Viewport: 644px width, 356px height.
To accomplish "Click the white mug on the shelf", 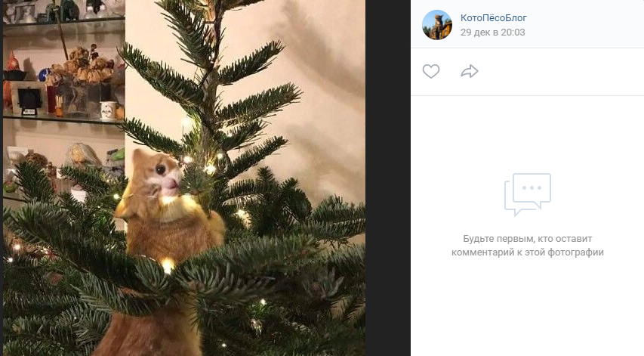I will [107, 110].
